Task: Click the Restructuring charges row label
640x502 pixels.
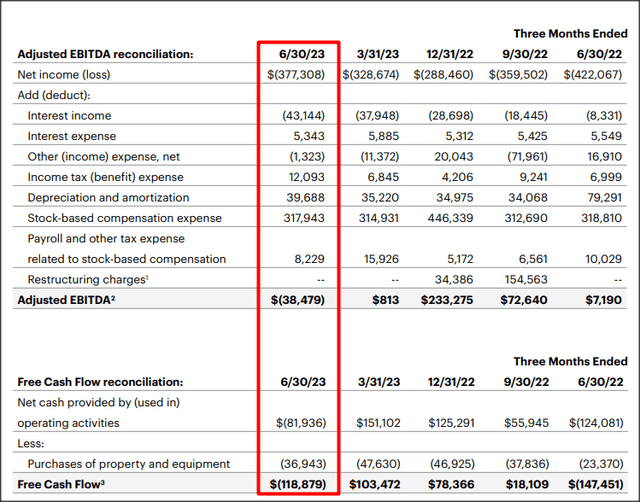Action: 84,279
